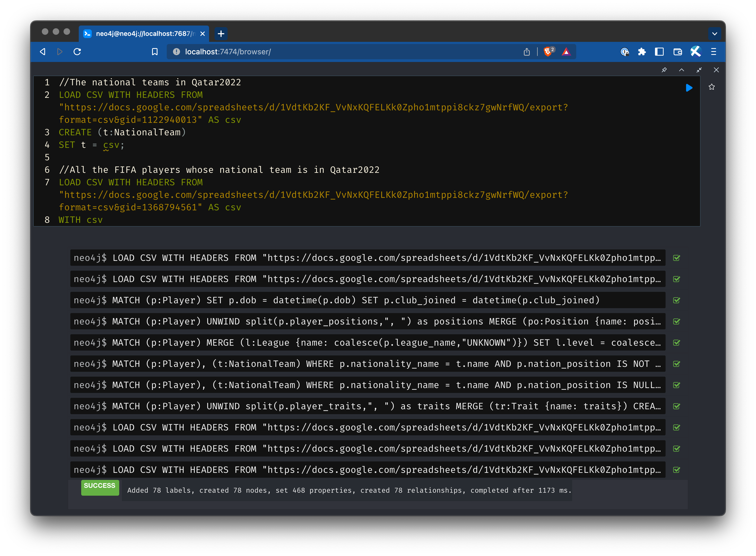Open Brave Shields lion icon

tap(549, 51)
